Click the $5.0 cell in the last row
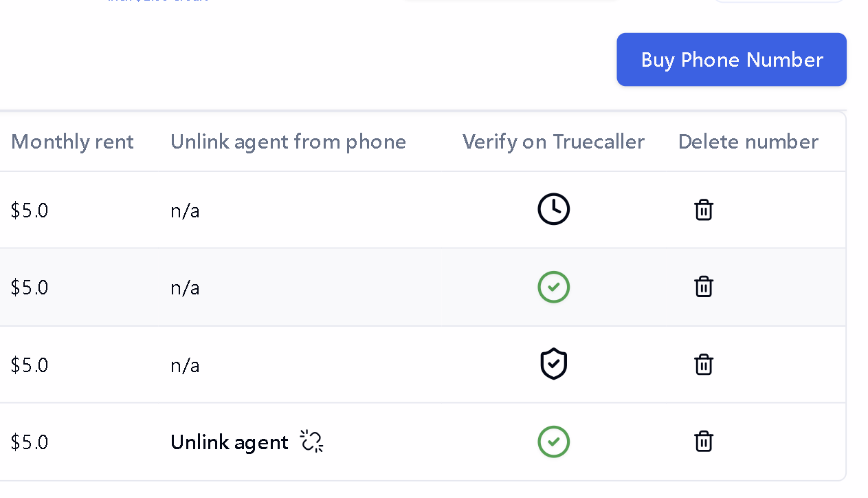 30,442
